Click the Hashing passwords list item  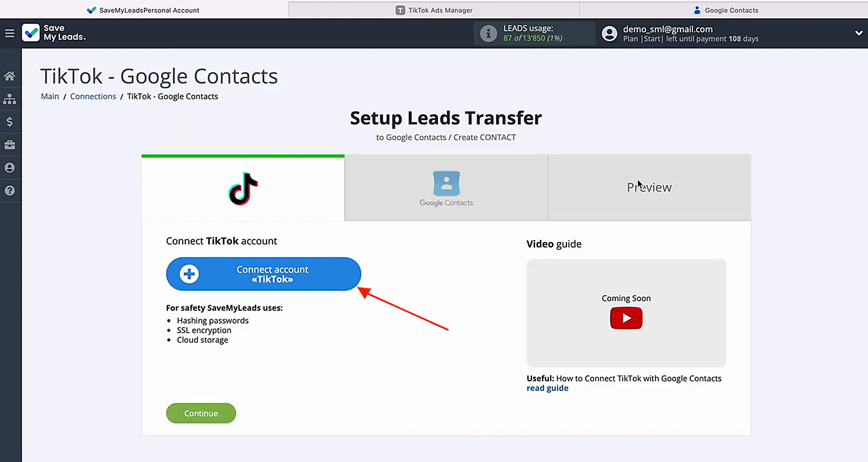(x=212, y=321)
